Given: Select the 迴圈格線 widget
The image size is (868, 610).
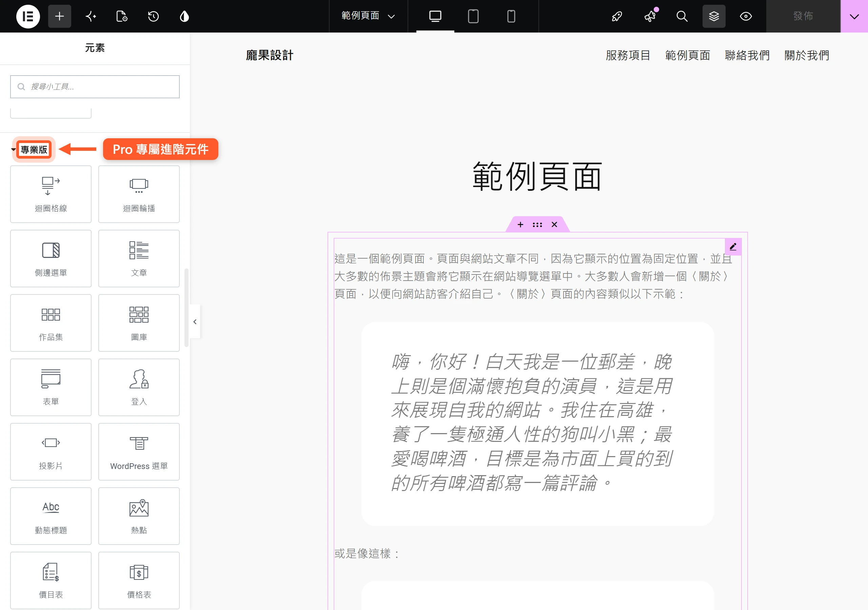Looking at the screenshot, I should (51, 194).
